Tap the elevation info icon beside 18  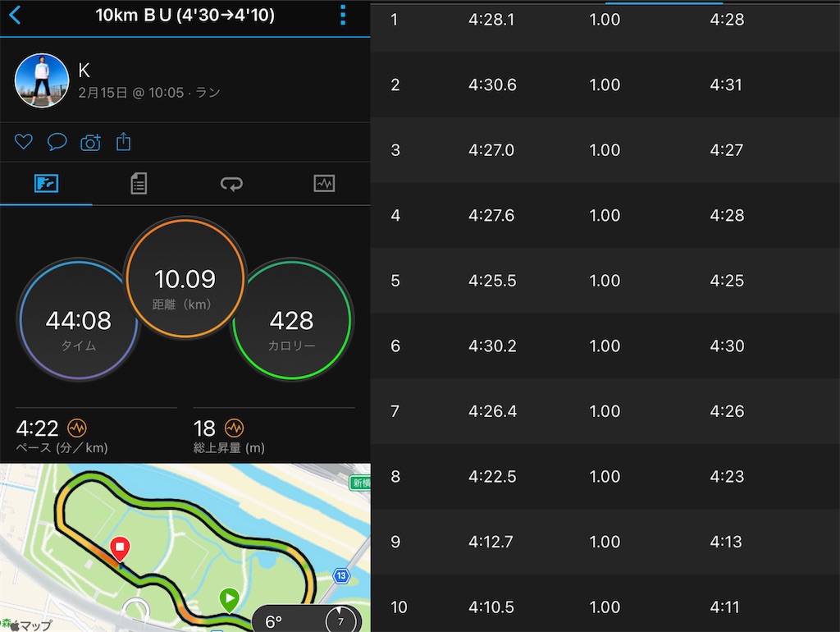pyautogui.click(x=234, y=428)
